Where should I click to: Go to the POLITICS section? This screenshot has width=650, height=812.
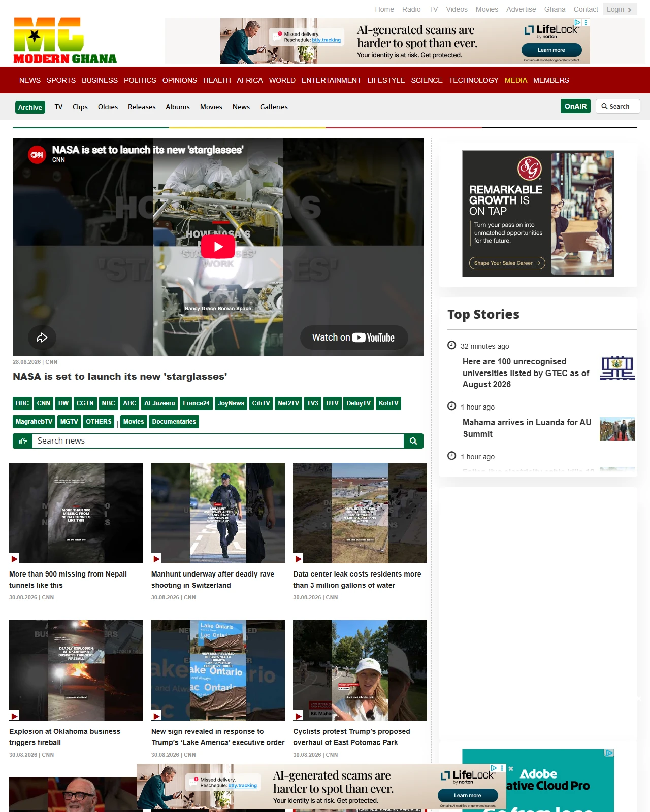(x=140, y=80)
